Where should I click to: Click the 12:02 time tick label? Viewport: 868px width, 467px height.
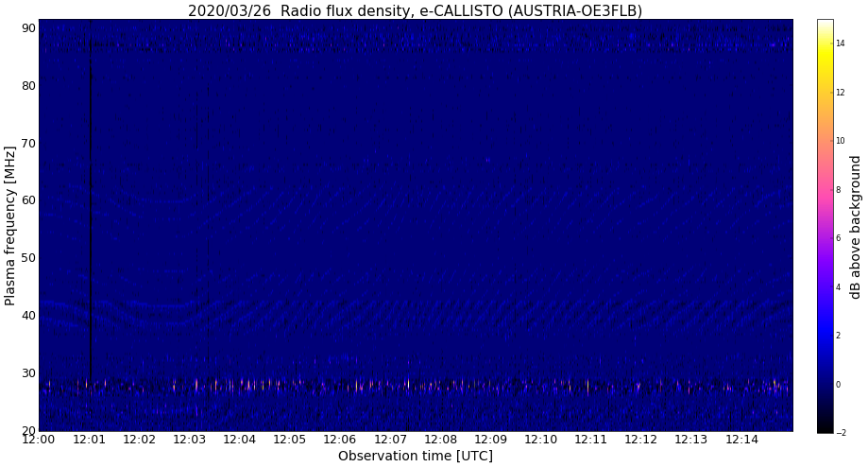[140, 440]
